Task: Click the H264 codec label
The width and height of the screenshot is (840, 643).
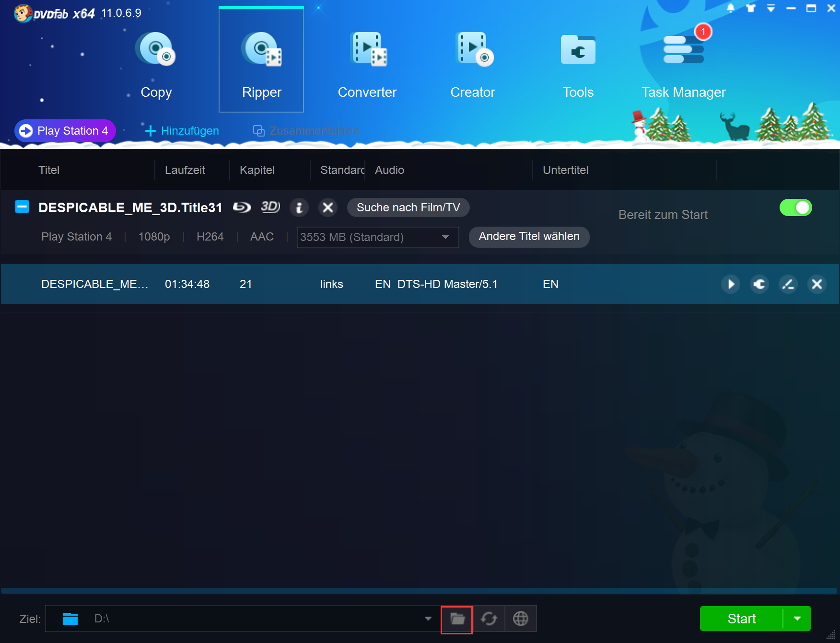Action: 210,237
